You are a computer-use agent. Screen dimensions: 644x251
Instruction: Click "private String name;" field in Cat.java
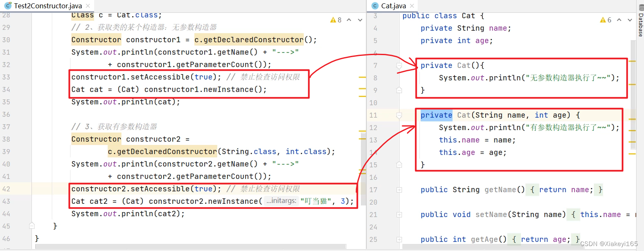466,28
